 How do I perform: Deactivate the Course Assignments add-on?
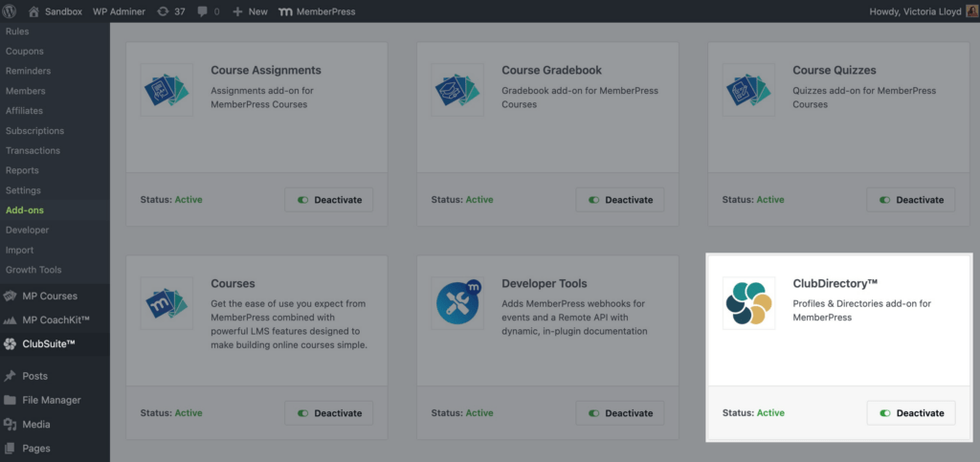click(329, 200)
